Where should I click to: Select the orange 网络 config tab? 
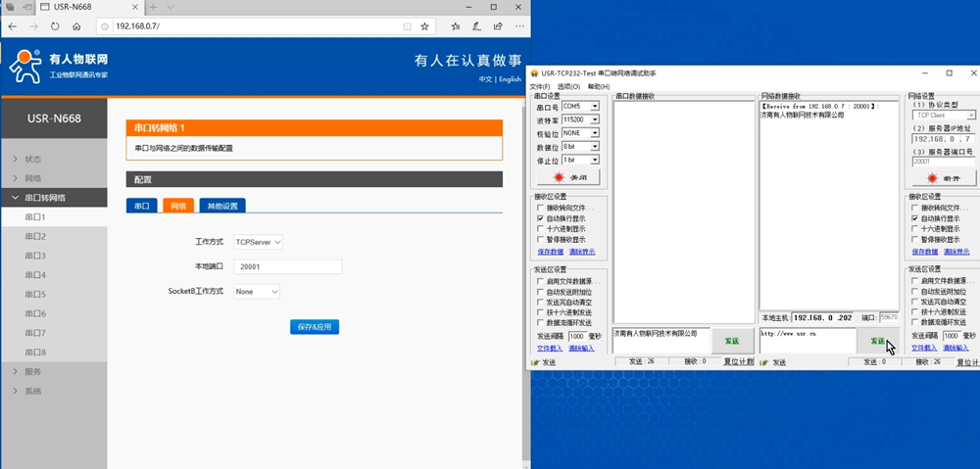click(178, 206)
